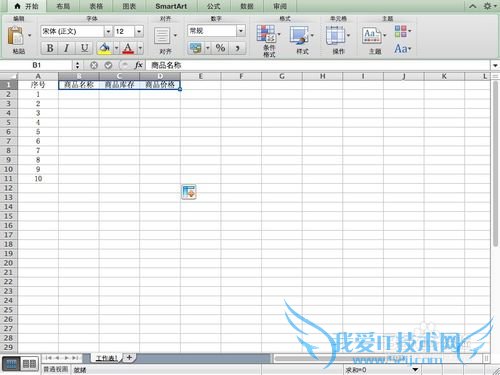Click the currency format icon

pyautogui.click(x=196, y=48)
